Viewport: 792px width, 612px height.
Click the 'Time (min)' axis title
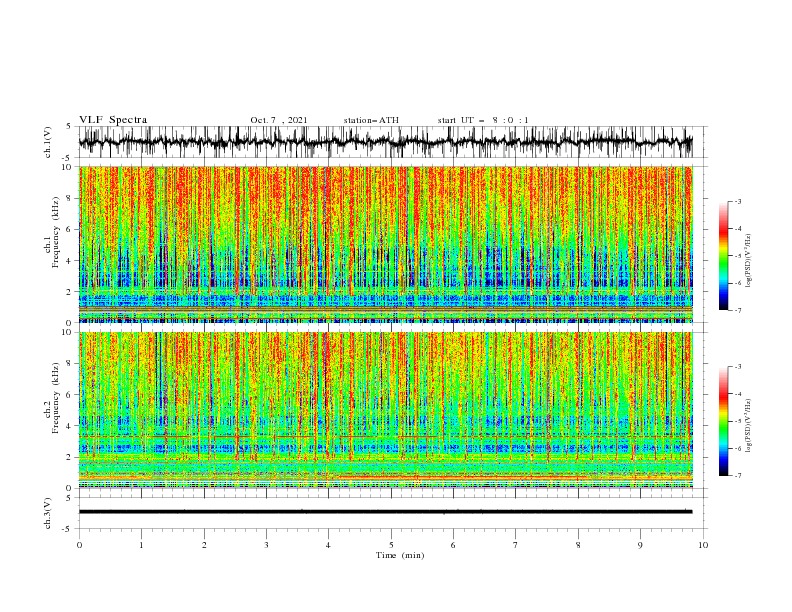pyautogui.click(x=400, y=555)
